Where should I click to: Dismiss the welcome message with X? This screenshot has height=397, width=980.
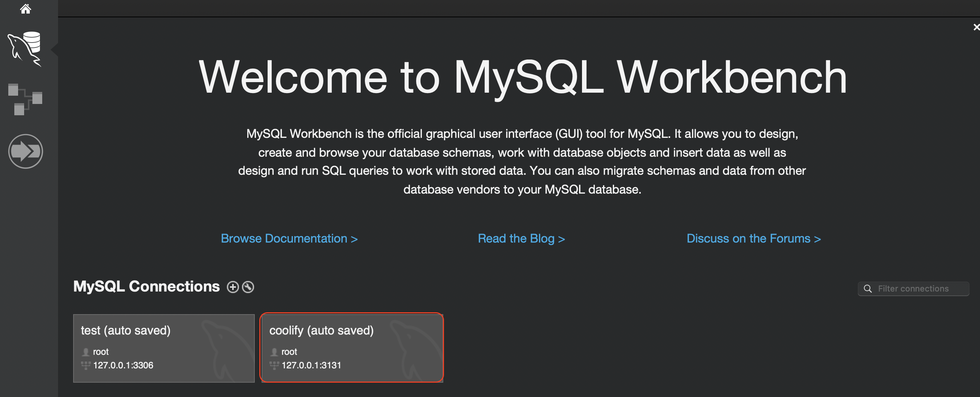point(976,27)
